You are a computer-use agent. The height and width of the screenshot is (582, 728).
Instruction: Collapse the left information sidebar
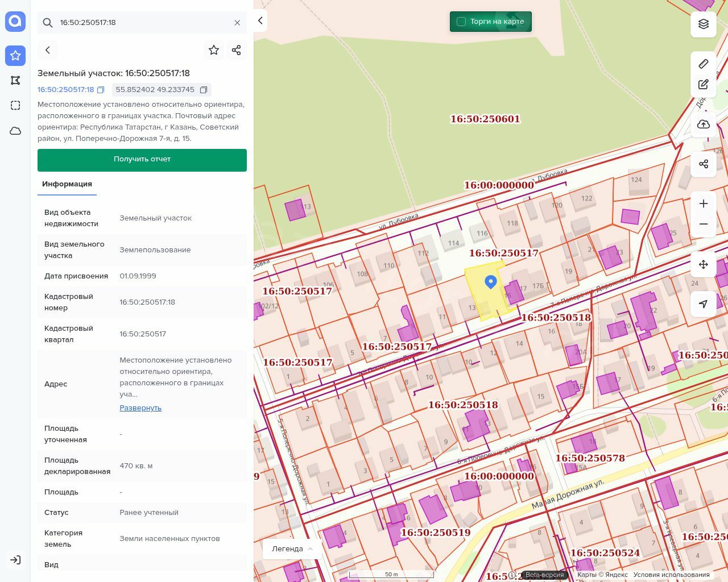(x=260, y=20)
